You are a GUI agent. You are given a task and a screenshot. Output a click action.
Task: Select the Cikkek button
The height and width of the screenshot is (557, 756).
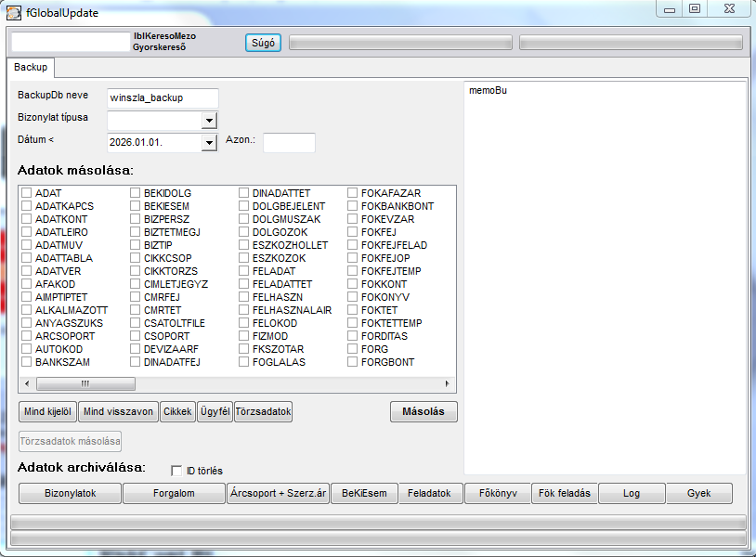tap(177, 411)
